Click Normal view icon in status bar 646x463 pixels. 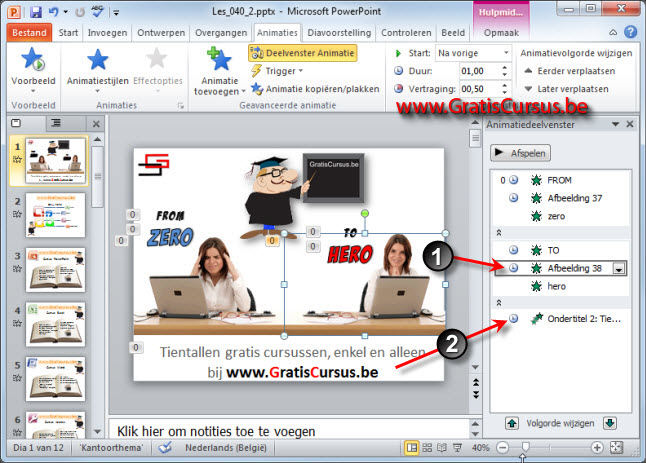(x=411, y=447)
